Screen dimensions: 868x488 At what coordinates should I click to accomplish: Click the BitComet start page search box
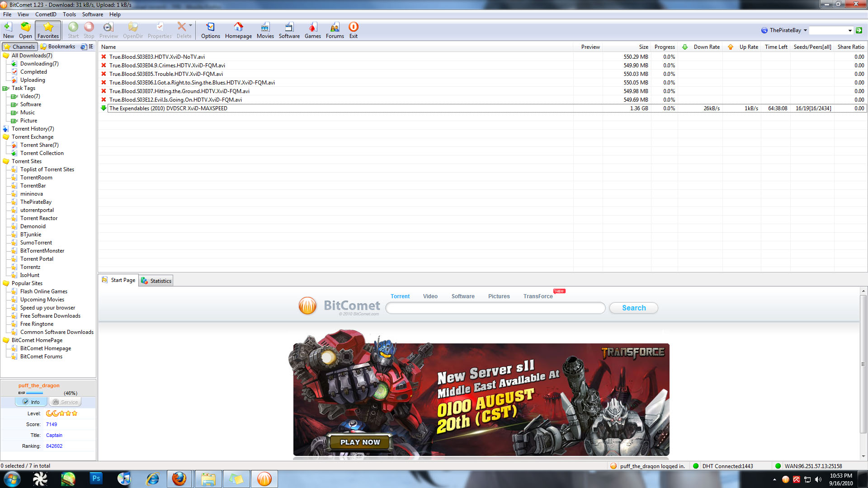click(x=495, y=308)
